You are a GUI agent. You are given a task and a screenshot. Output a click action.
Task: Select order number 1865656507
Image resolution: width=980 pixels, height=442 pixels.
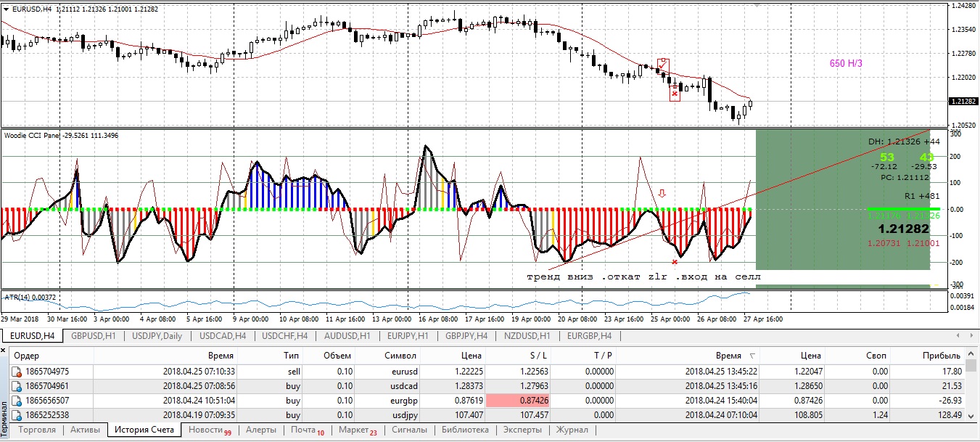49,401
